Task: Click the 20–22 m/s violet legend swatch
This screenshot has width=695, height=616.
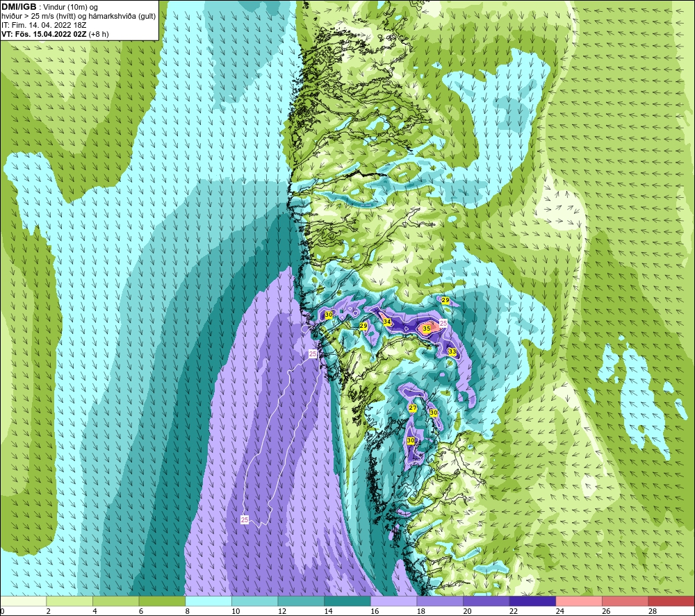Action: click(486, 601)
